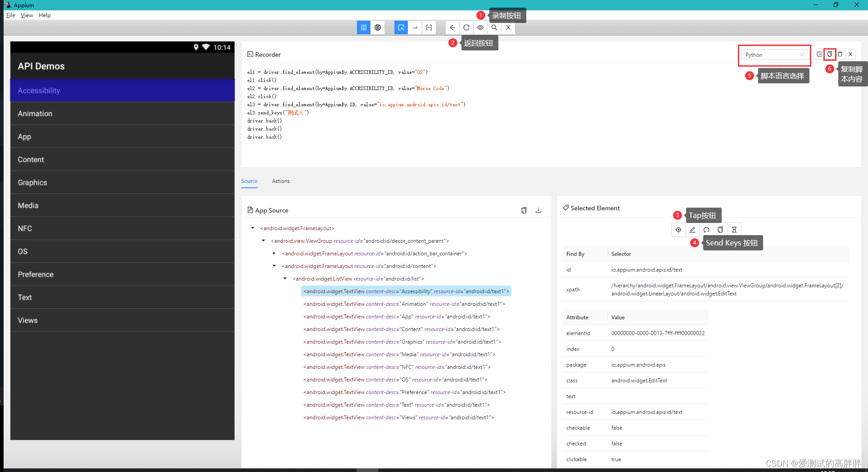Click Animation in device screenshot
Image resolution: width=868 pixels, height=472 pixels.
(122, 113)
